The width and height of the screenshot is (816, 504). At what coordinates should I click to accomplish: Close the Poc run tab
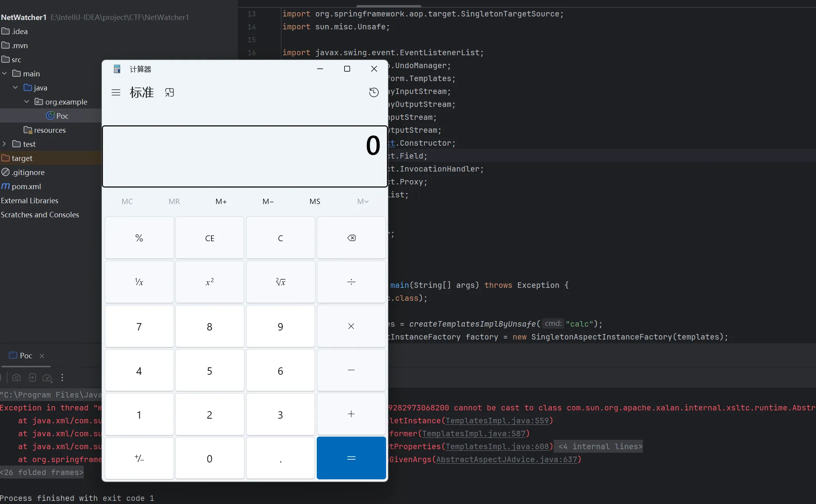(42, 356)
